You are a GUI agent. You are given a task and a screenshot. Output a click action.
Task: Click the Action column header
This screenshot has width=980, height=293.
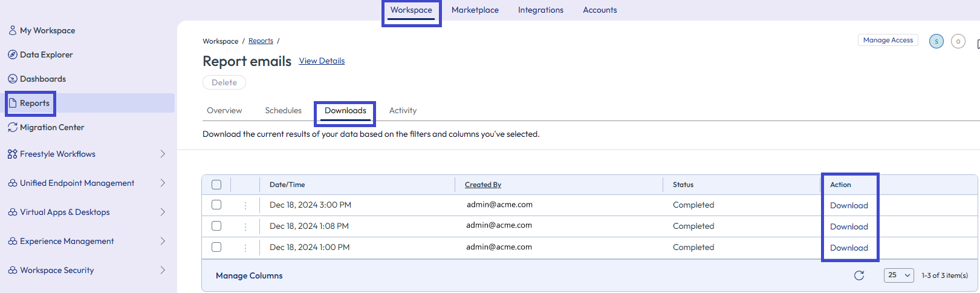tap(840, 185)
